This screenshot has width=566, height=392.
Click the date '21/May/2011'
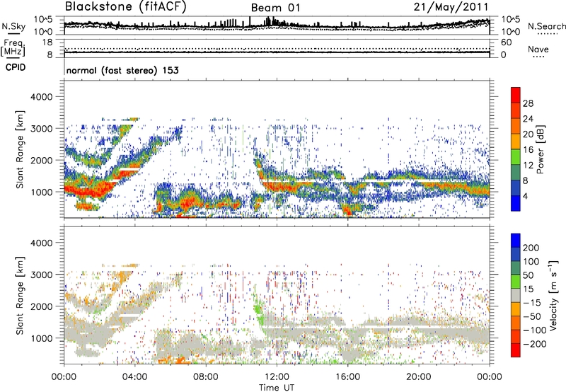(x=451, y=7)
